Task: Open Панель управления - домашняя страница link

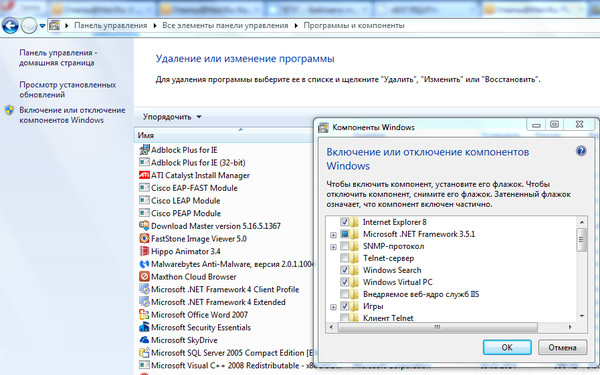Action: tap(58, 58)
